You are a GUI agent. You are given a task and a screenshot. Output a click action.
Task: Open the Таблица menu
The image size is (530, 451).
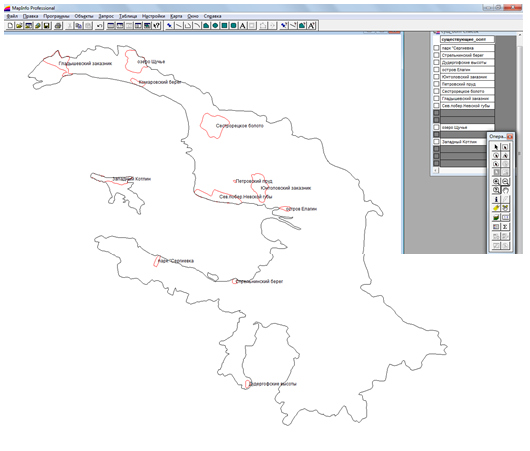click(128, 16)
